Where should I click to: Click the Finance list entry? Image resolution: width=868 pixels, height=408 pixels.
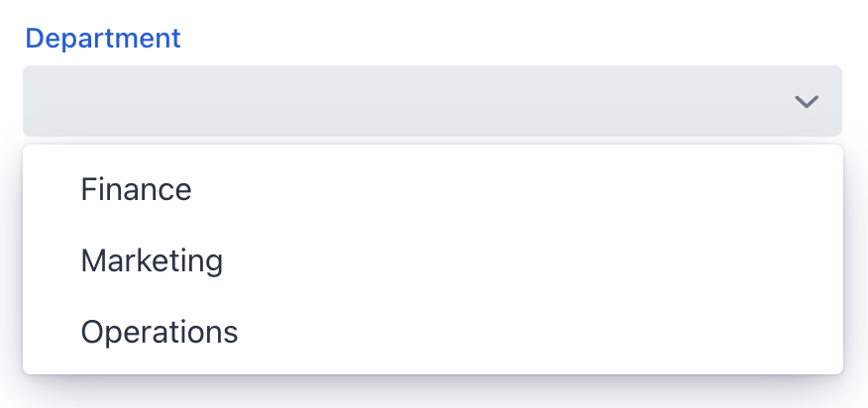point(137,189)
